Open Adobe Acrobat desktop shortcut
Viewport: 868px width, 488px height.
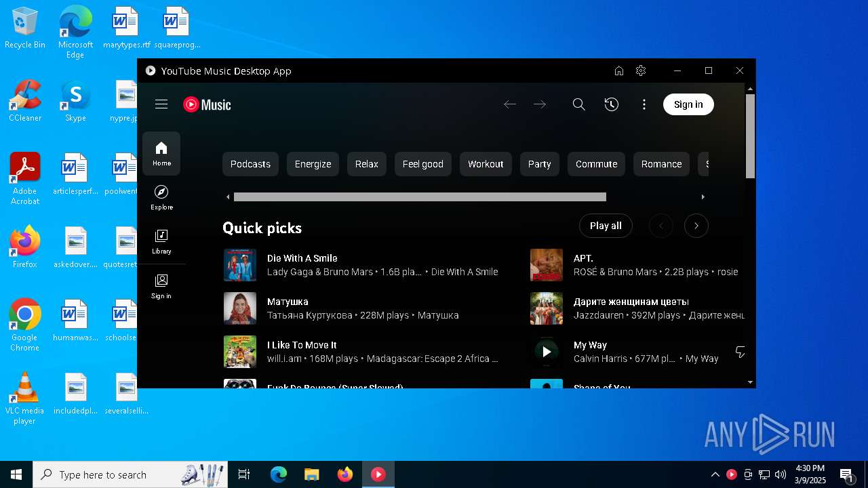(25, 179)
